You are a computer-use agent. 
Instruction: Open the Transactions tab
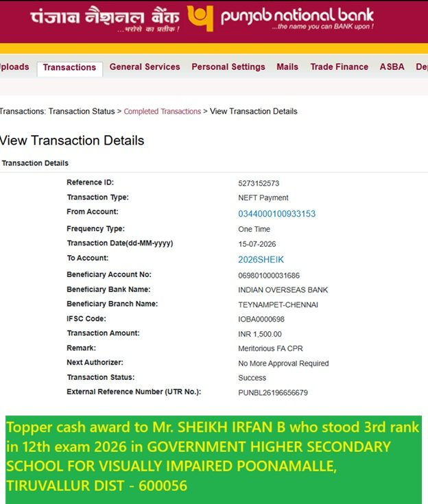click(x=69, y=67)
